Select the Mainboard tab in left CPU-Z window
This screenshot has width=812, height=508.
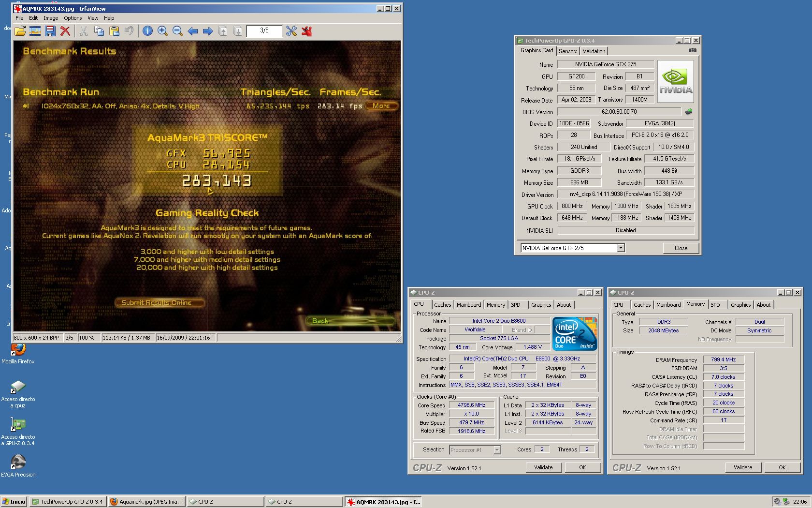469,305
